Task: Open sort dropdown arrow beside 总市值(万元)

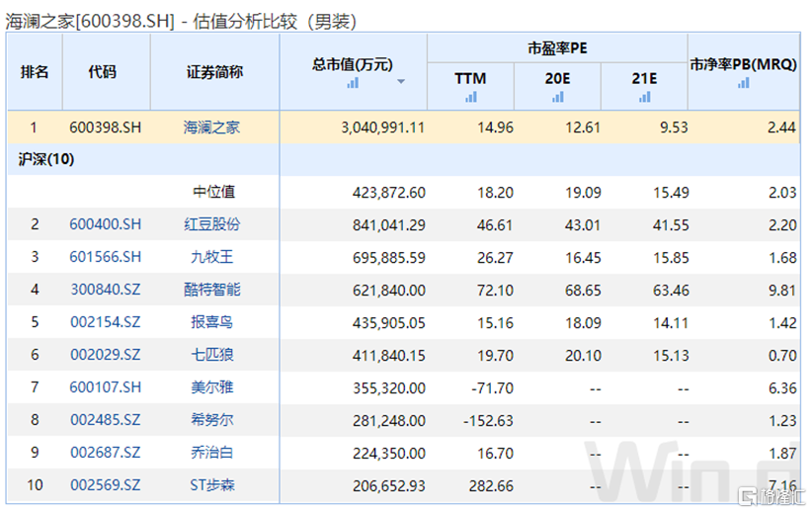Action: coord(401,81)
